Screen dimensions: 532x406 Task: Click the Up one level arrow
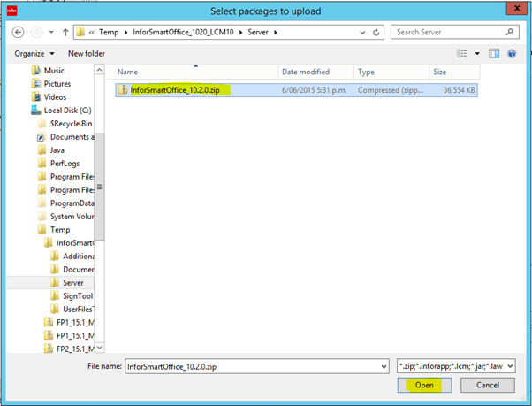pyautogui.click(x=65, y=32)
